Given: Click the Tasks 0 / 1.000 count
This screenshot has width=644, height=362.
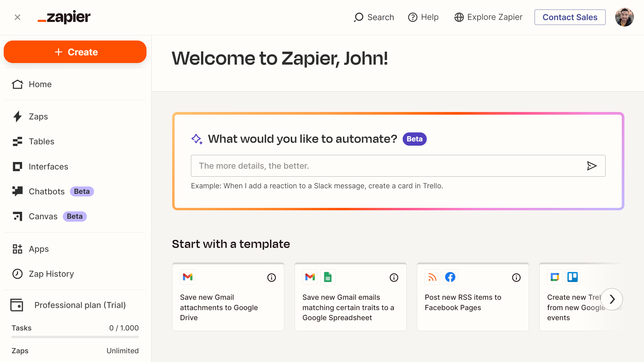Looking at the screenshot, I should 124,328.
